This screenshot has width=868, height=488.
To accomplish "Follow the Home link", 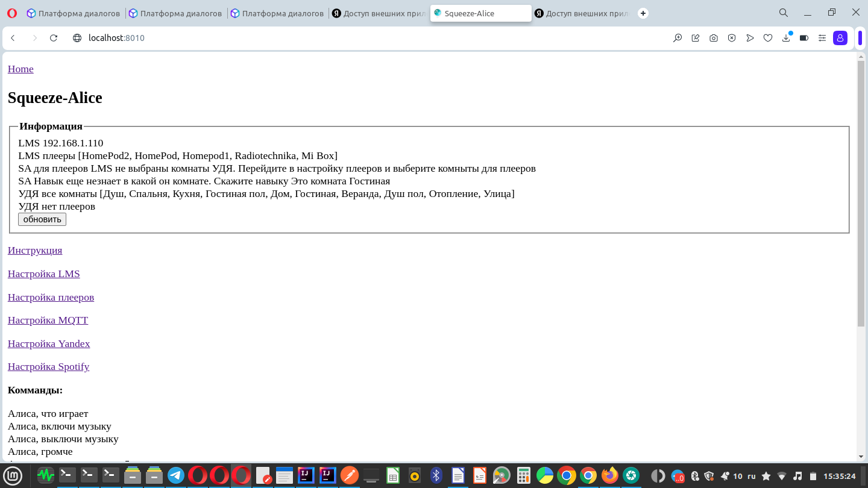I will (x=20, y=69).
